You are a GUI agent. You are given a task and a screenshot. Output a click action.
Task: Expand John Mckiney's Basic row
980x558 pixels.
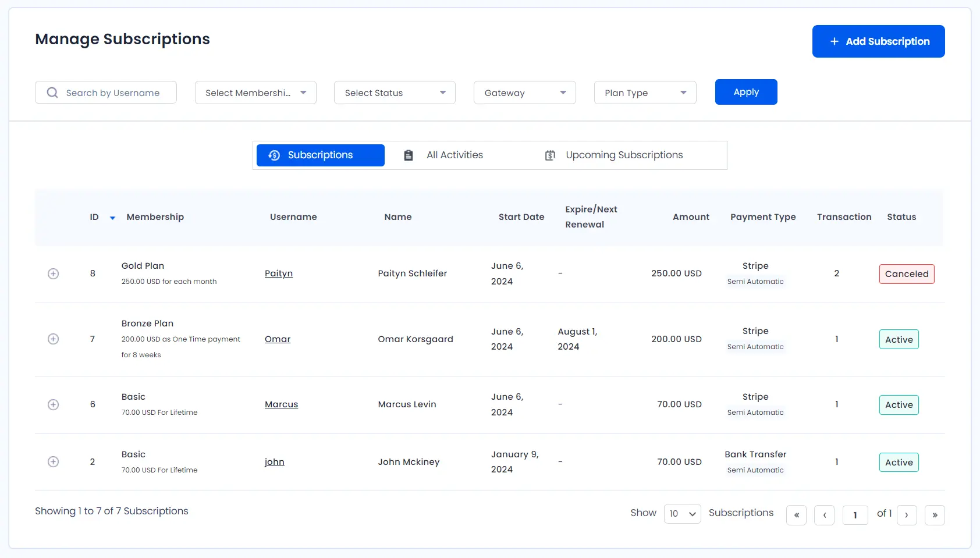point(53,461)
